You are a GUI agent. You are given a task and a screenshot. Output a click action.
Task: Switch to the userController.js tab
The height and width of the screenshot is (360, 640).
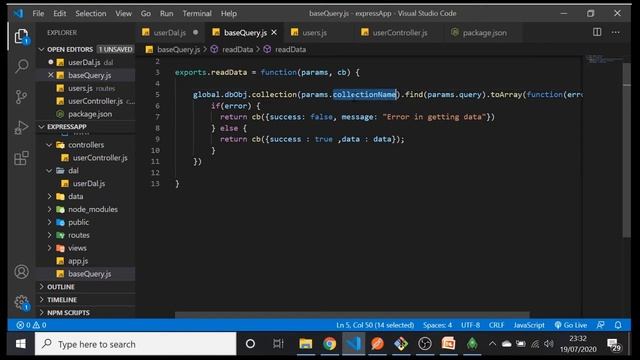[x=400, y=33]
